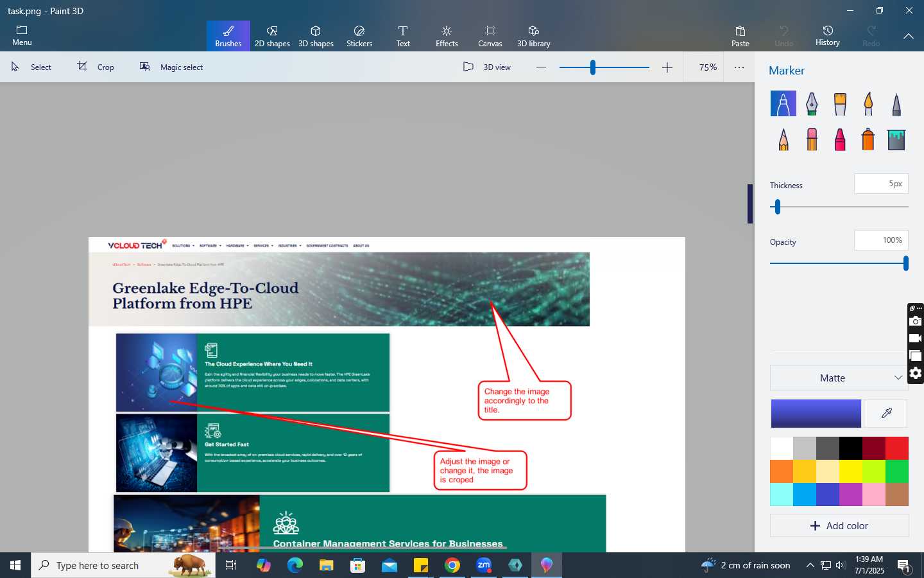Open the Mail app from the taskbar
Viewport: 924px width, 578px height.
(x=389, y=565)
